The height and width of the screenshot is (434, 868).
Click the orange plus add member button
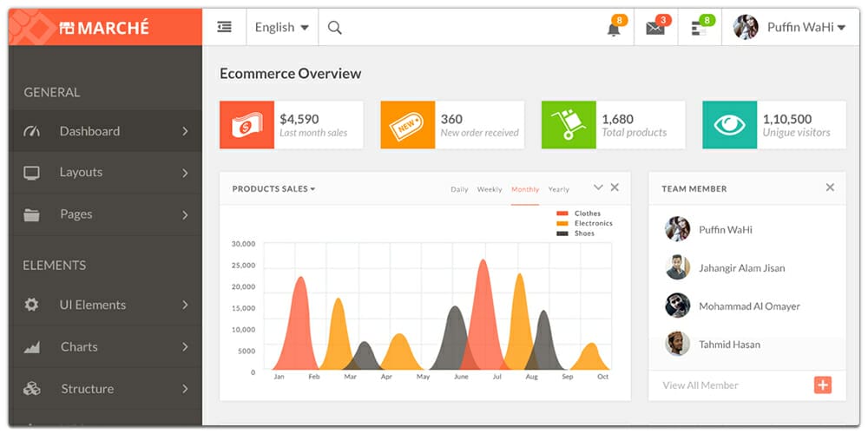[x=823, y=385]
